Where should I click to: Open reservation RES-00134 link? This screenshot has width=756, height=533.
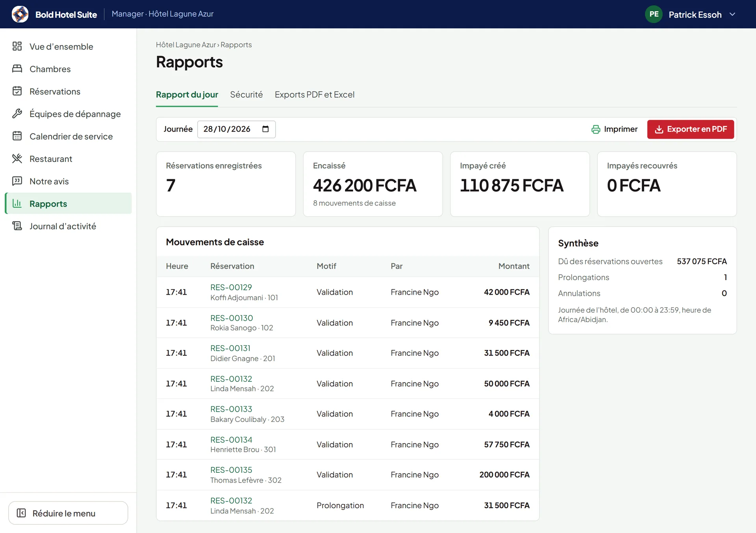231,440
